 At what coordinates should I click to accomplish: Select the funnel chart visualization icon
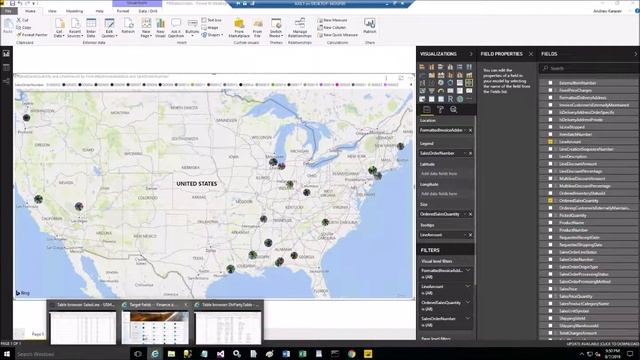point(431,91)
